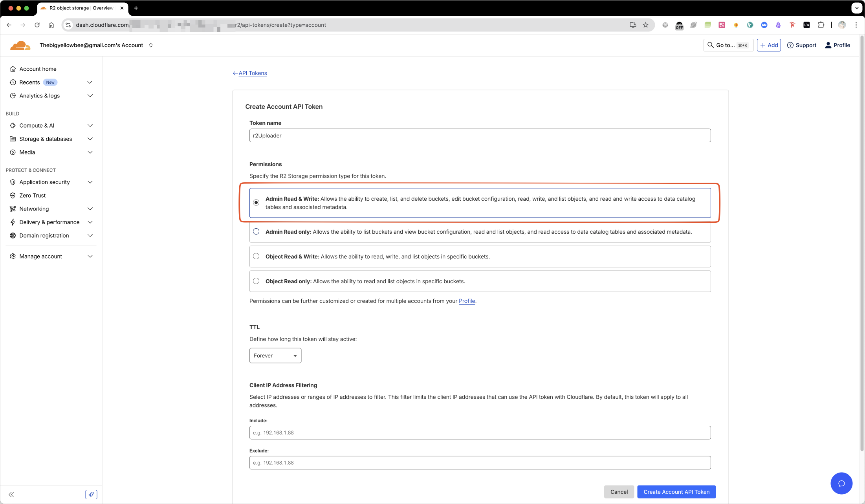Bookmark page with star icon
Viewport: 865px width, 504px height.
point(645,25)
